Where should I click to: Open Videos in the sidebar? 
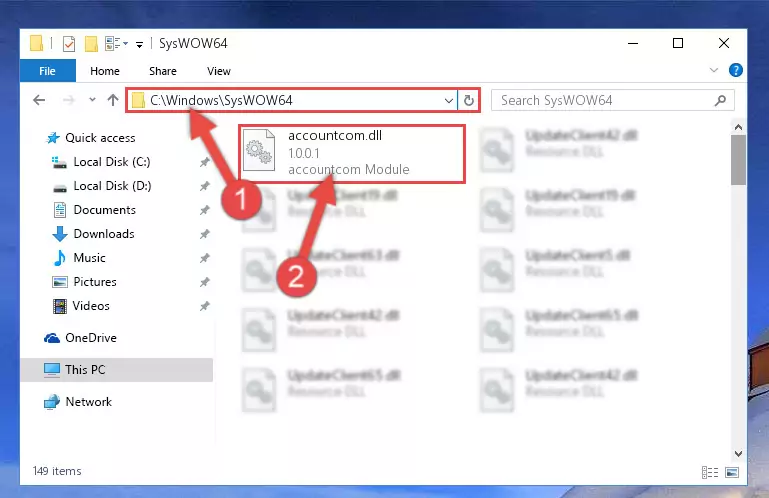(81, 306)
